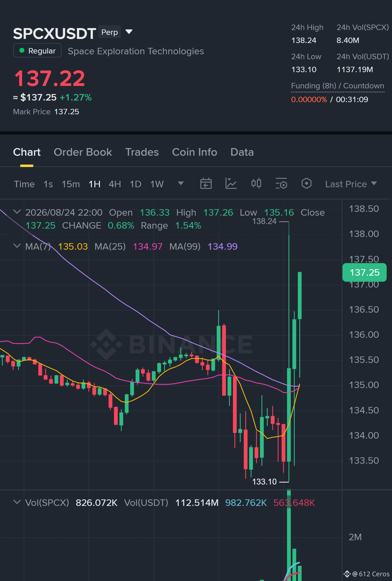392x581 pixels.
Task: Click the 0.00000% funding rate
Action: (x=309, y=99)
